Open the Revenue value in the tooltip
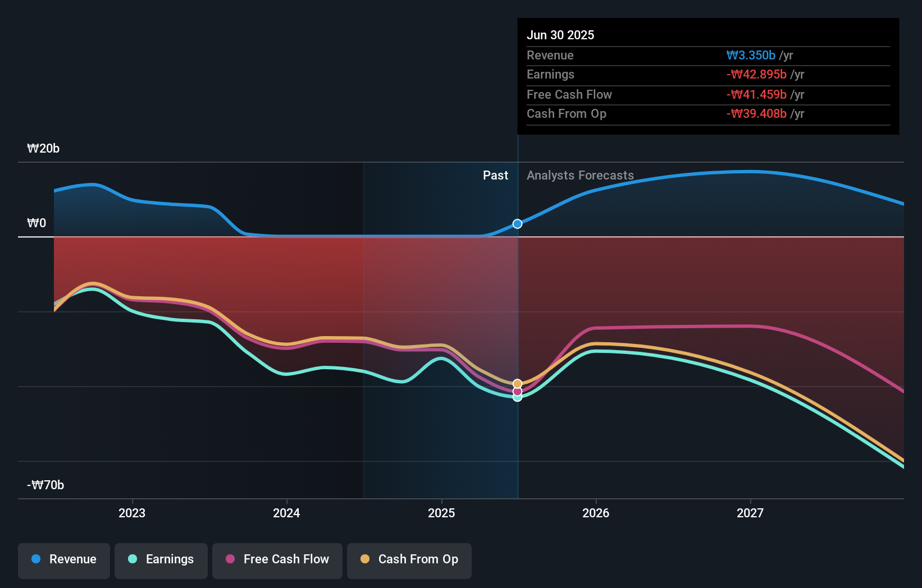Screen dimensions: 922x588 (751, 55)
